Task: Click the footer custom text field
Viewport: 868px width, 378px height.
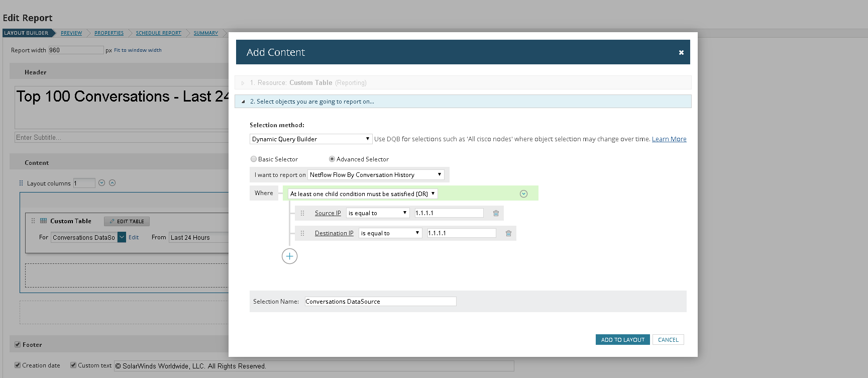Action: point(314,365)
